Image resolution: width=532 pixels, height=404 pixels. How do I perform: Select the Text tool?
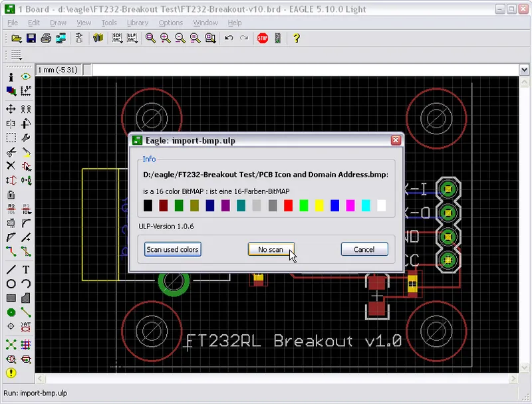tap(25, 270)
